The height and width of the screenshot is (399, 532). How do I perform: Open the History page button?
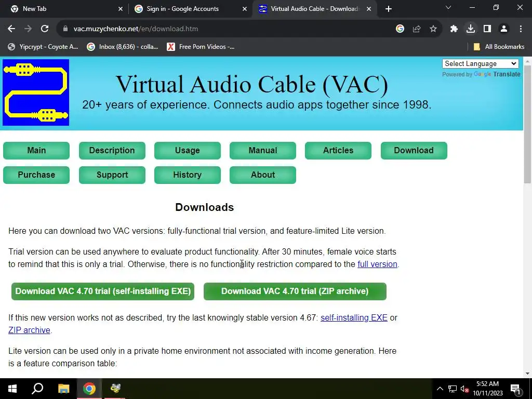[x=187, y=175]
